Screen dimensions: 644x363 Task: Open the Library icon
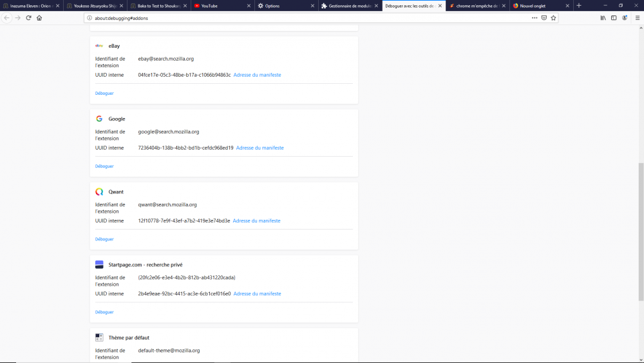click(603, 18)
